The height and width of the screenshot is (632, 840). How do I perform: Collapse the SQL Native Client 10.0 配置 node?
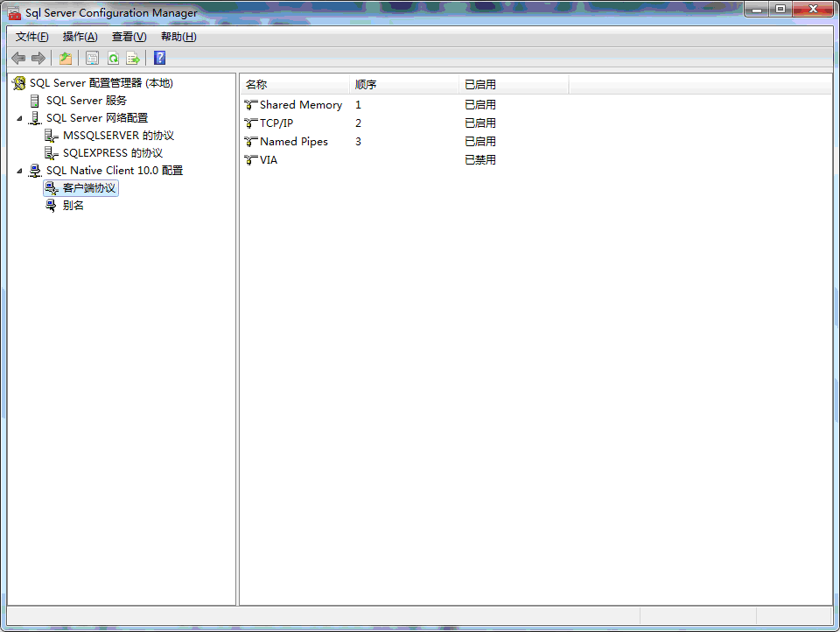point(20,170)
